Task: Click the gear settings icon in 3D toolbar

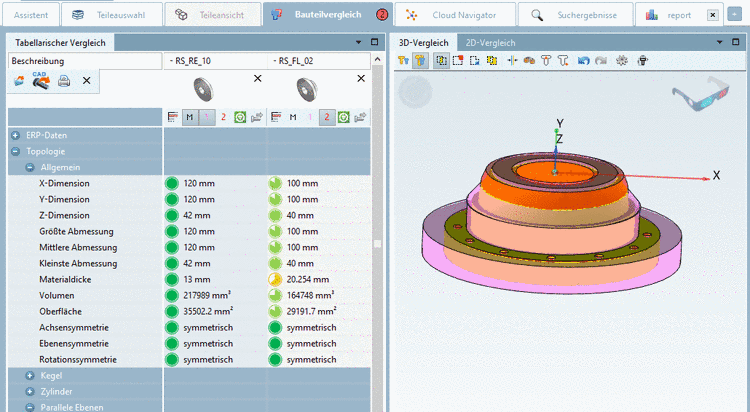Action: click(x=621, y=61)
